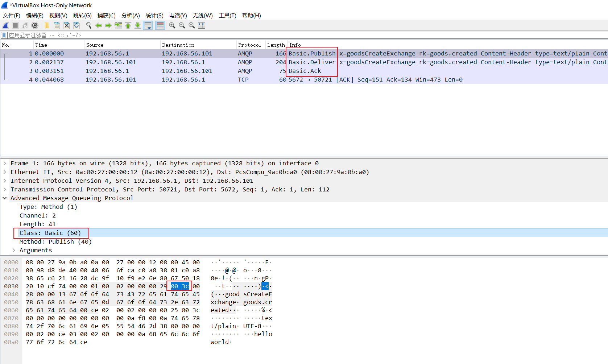
Task: Expand the Frame 1 details
Action: [5, 164]
